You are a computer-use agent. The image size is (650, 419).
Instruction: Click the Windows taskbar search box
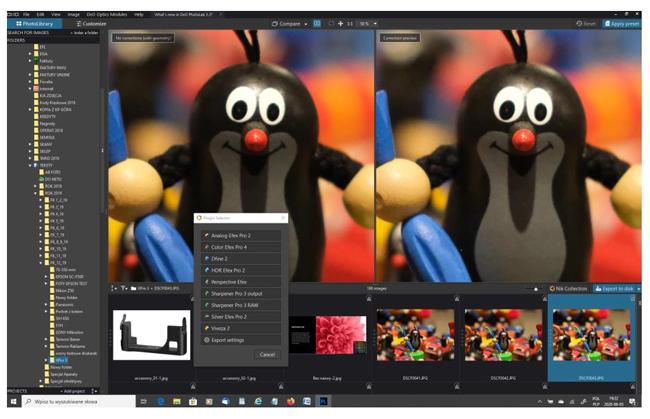click(78, 401)
